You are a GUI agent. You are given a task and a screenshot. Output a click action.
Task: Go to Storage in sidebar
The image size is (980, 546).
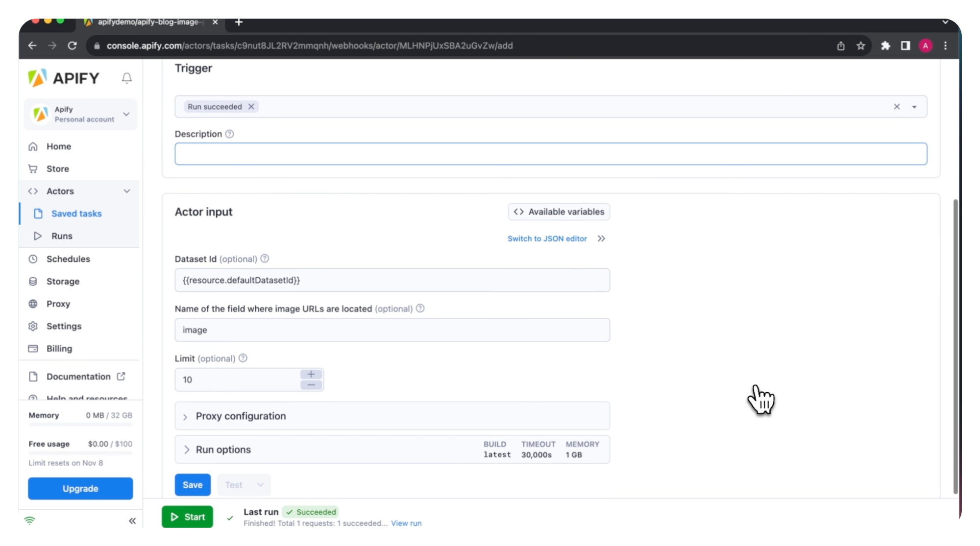tap(63, 281)
